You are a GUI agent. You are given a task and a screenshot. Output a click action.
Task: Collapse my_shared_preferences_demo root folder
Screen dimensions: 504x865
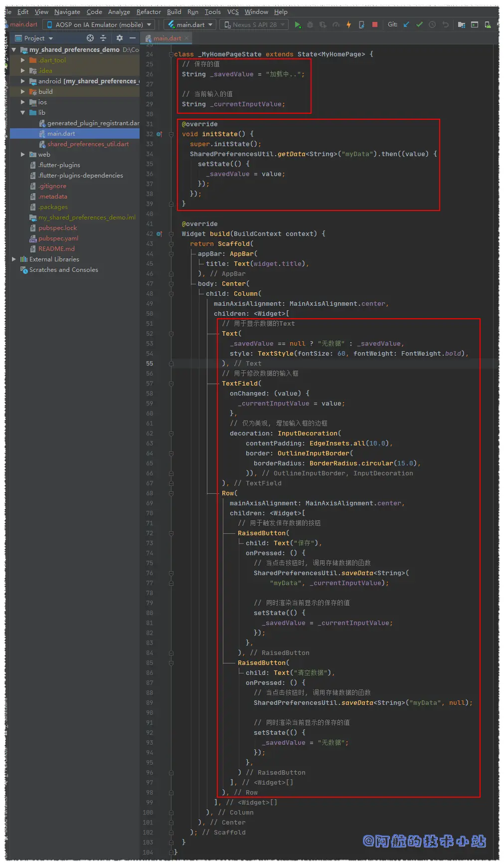(x=14, y=50)
